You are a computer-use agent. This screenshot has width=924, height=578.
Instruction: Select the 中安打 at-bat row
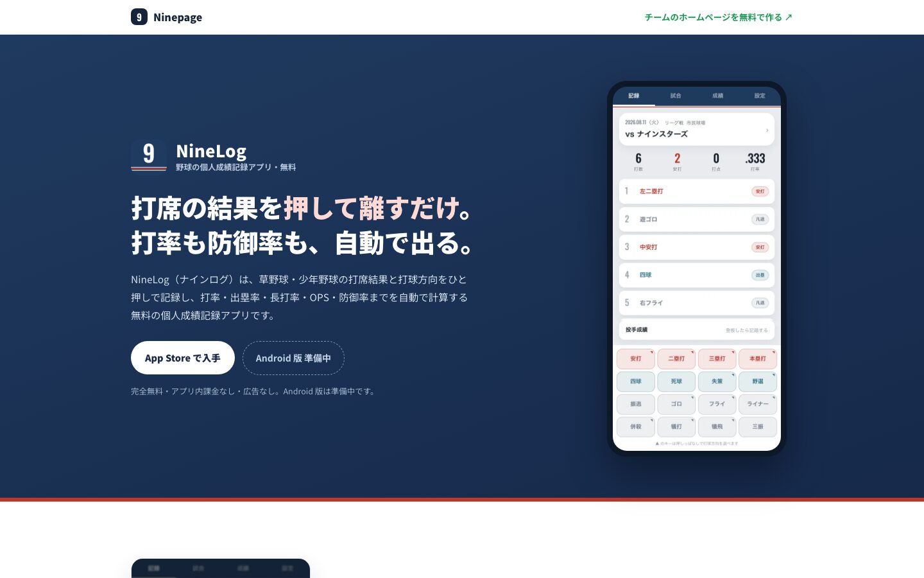pos(697,247)
